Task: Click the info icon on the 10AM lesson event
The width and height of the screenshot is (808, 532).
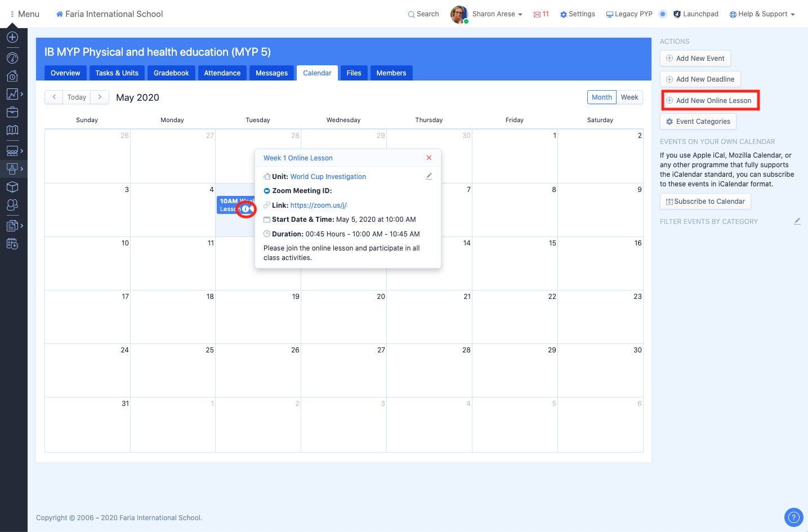Action: [x=245, y=209]
